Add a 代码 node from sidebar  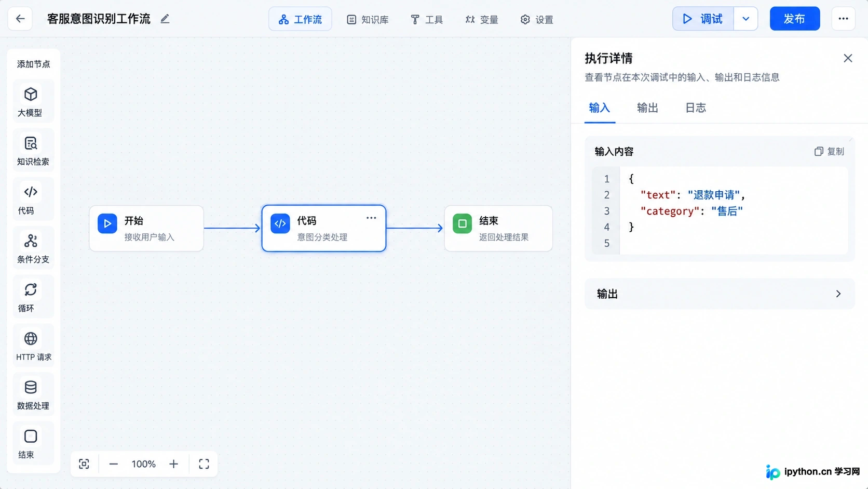click(x=33, y=199)
